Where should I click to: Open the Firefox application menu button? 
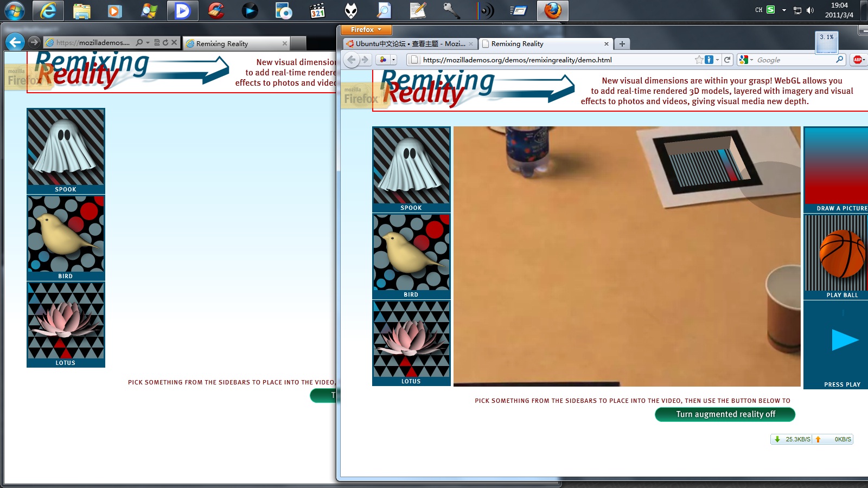click(x=366, y=30)
